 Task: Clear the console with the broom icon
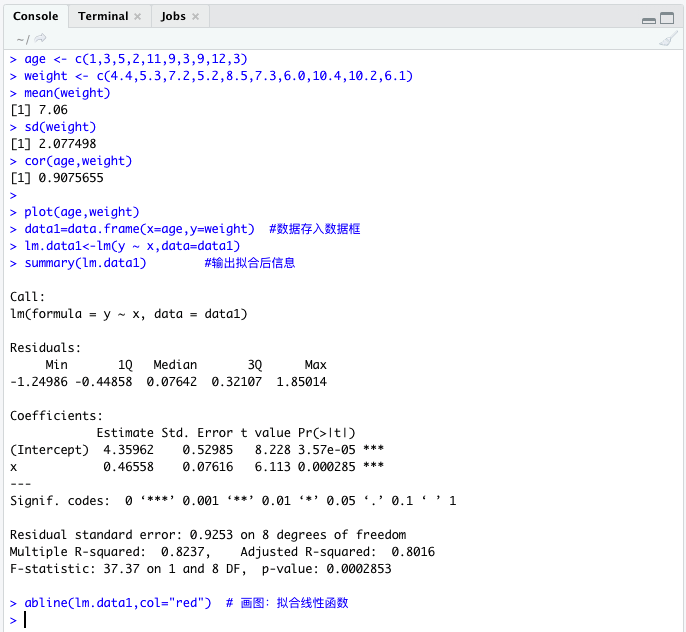[668, 38]
